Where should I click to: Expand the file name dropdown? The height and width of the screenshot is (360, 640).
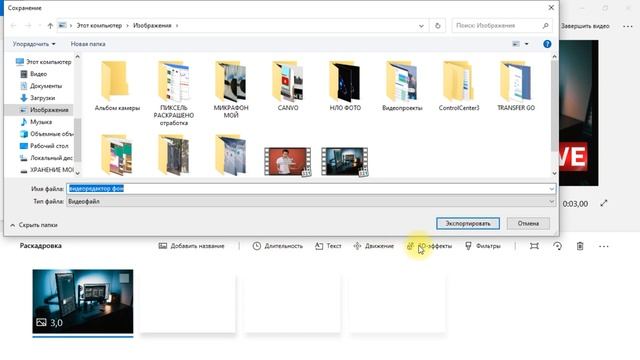551,189
